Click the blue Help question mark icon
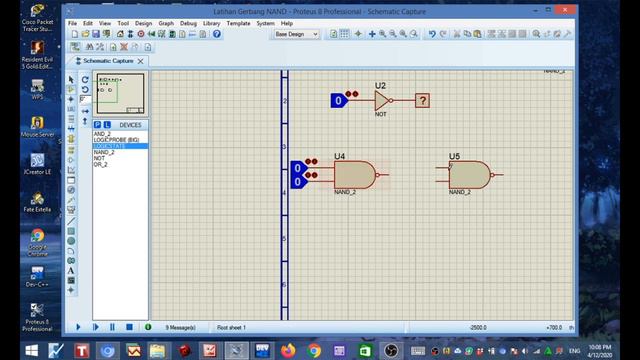 click(217, 34)
